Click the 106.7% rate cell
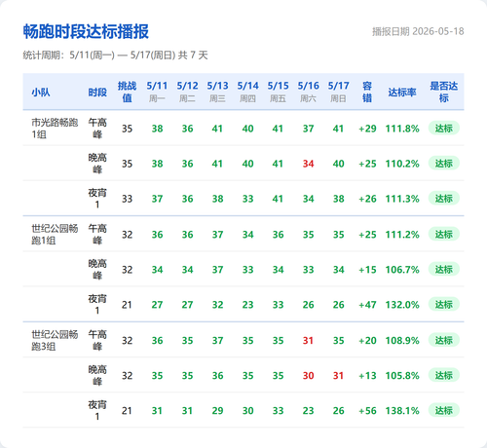This screenshot has height=448, width=487. [x=402, y=270]
